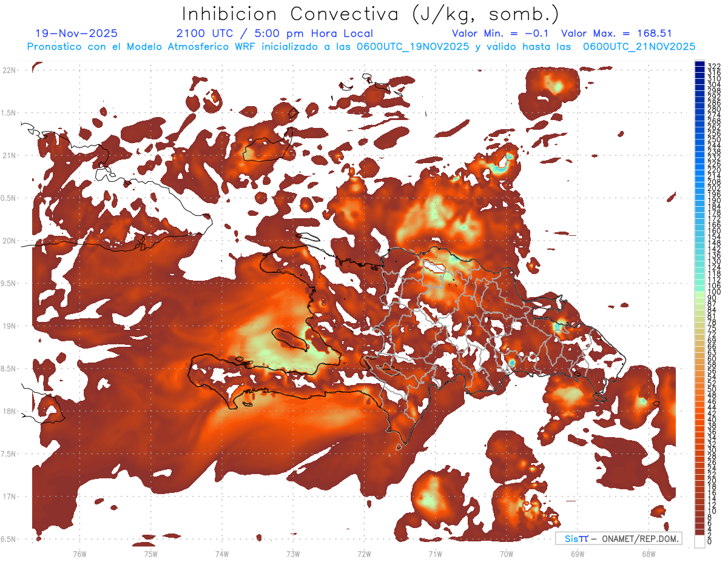Viewport: 728px width, 562px height.
Task: Click the valid-until time "0600UTC_21NOV2025"
Action: [639, 46]
